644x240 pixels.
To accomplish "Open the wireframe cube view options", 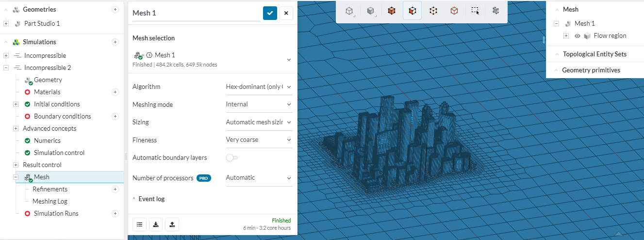I will pyautogui.click(x=349, y=11).
